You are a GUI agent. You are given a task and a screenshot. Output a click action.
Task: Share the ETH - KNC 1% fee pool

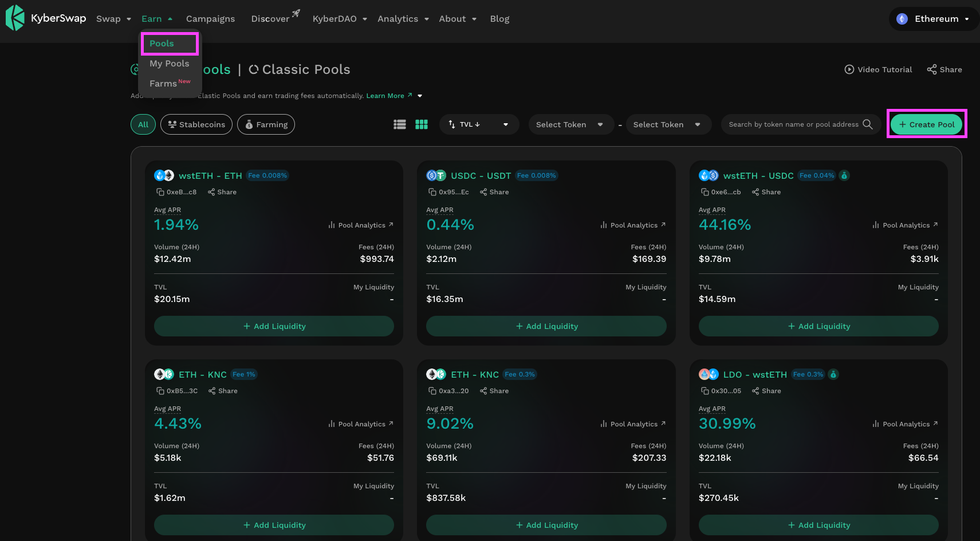click(223, 391)
